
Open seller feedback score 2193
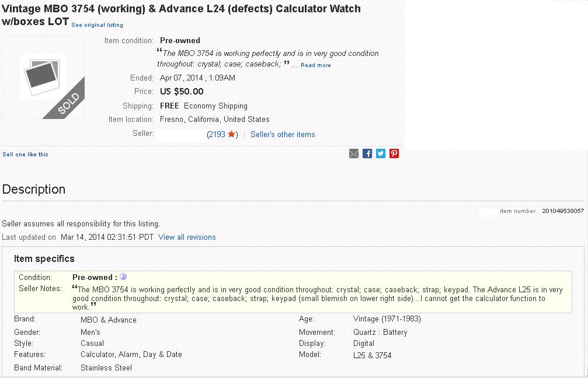tap(217, 135)
